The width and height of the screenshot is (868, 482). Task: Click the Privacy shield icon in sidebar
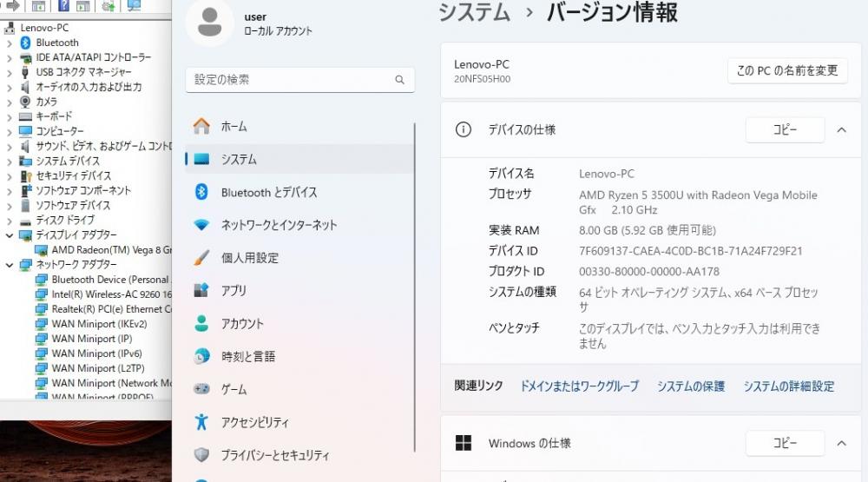tap(201, 455)
